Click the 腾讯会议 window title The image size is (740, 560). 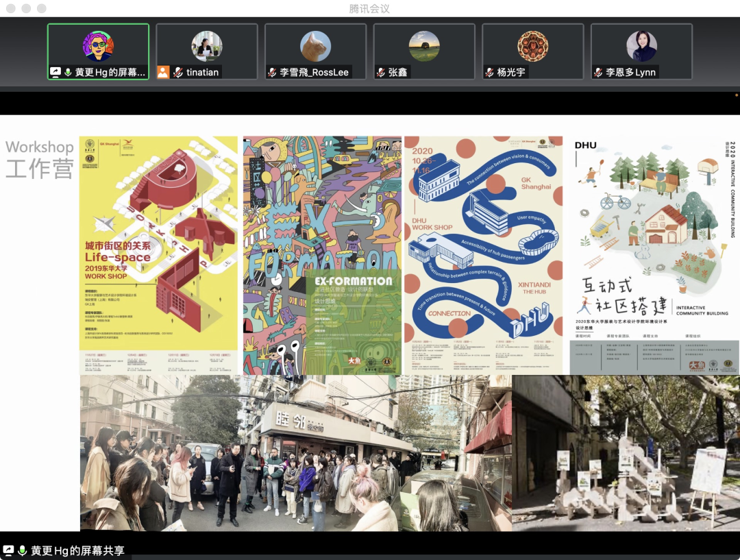coord(369,8)
